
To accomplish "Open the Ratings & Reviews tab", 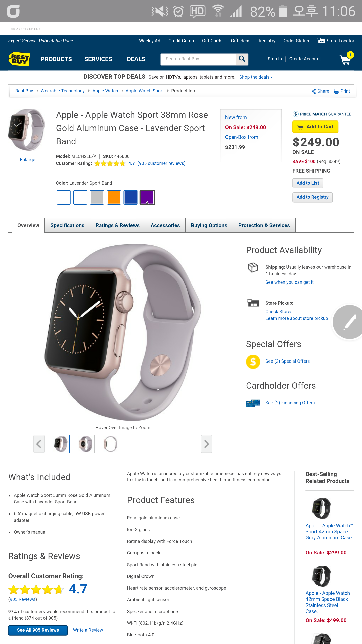I will [x=117, y=225].
